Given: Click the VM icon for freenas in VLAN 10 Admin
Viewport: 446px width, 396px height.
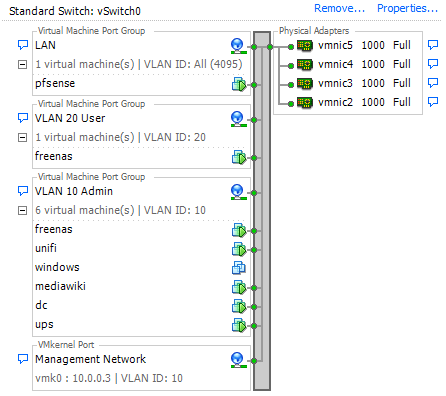Looking at the screenshot, I should point(239,230).
